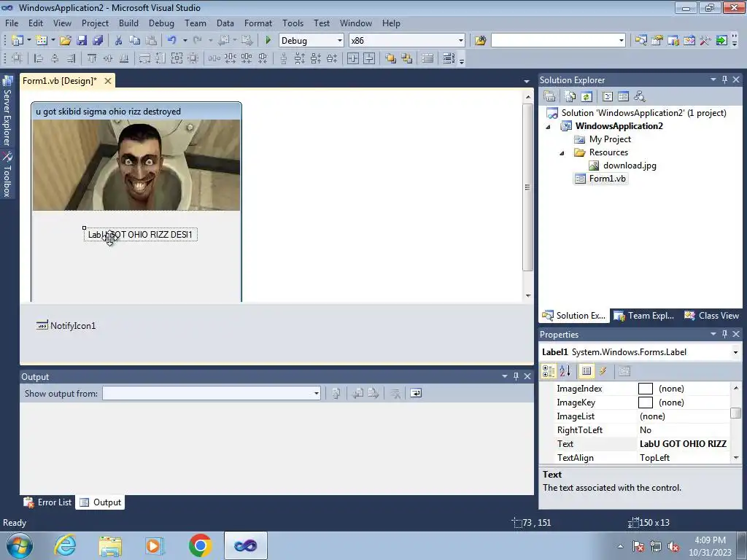The image size is (747, 560).
Task: Toggle auto-hide pin on Output panel
Action: tap(516, 376)
